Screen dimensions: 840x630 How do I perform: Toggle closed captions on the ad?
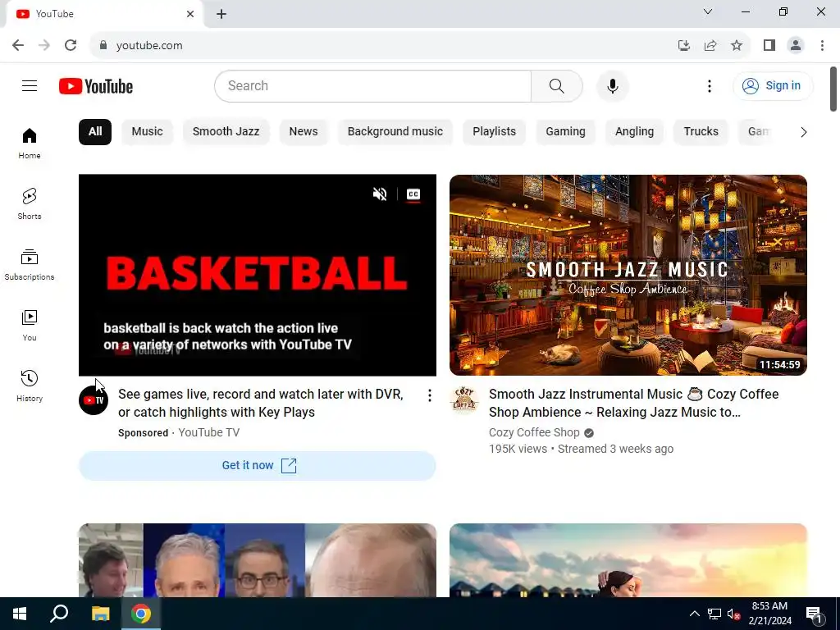coord(413,194)
